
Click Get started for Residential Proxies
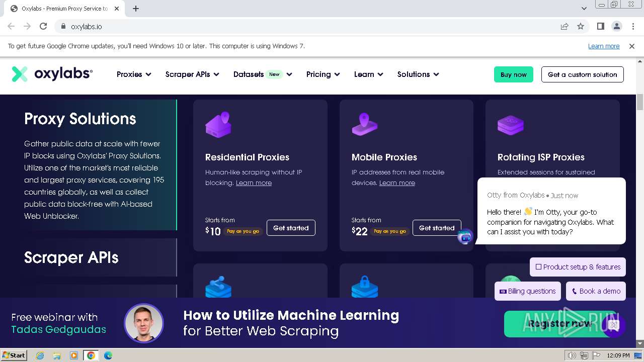(x=291, y=228)
